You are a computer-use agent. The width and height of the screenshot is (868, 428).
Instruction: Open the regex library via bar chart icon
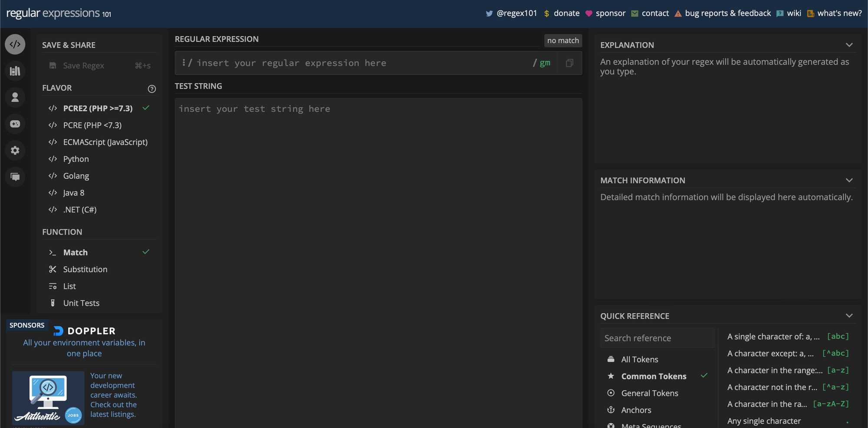click(15, 71)
